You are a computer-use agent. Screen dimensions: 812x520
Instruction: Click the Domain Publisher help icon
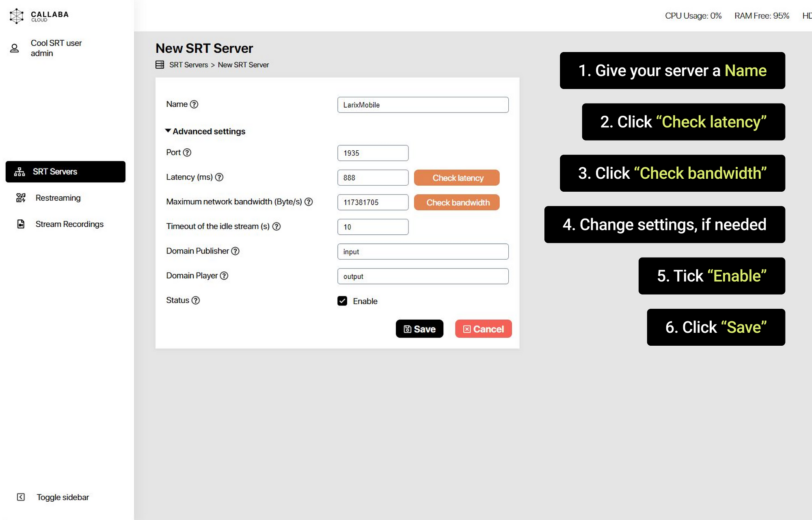[x=235, y=251]
